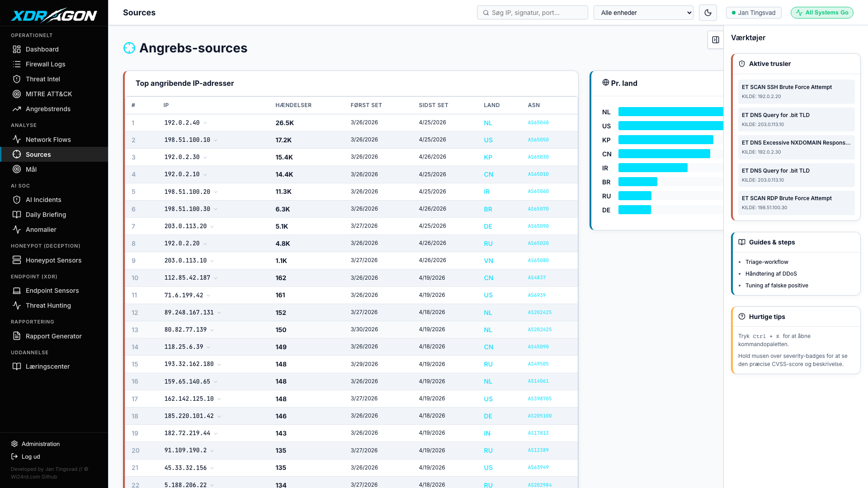Click the search magnifier icon
Viewport: 868px width, 488px height.
(x=486, y=13)
